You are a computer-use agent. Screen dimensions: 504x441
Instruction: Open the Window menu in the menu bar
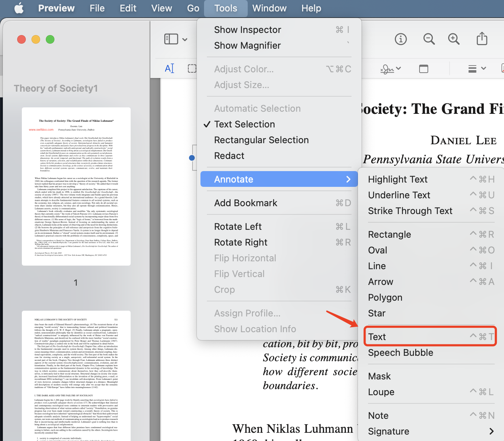[269, 8]
